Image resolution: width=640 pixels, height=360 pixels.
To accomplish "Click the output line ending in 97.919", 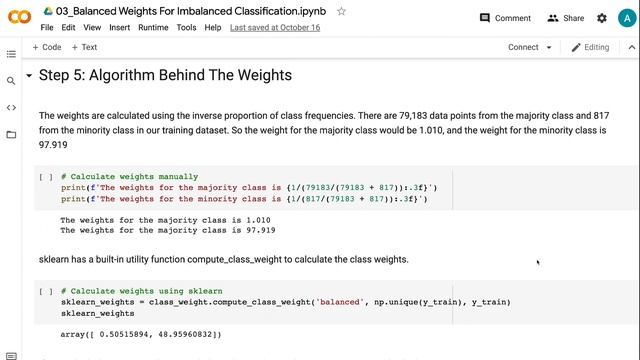I will click(168, 230).
